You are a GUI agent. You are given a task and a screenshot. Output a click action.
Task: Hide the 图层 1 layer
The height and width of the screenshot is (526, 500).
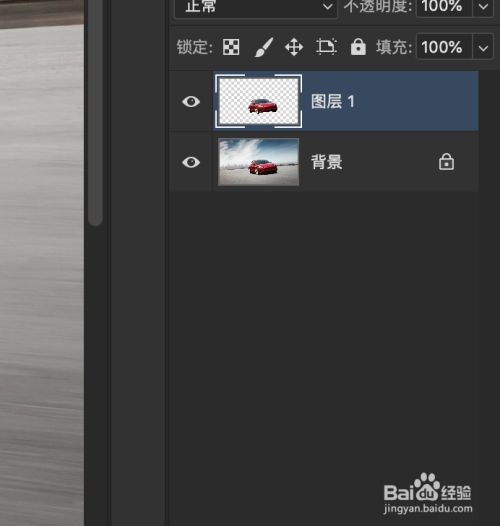[x=191, y=102]
